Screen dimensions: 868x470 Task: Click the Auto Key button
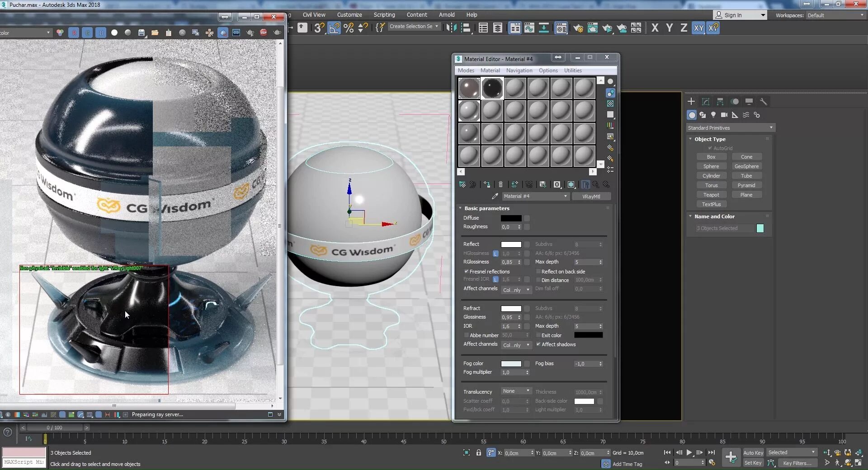(x=753, y=453)
